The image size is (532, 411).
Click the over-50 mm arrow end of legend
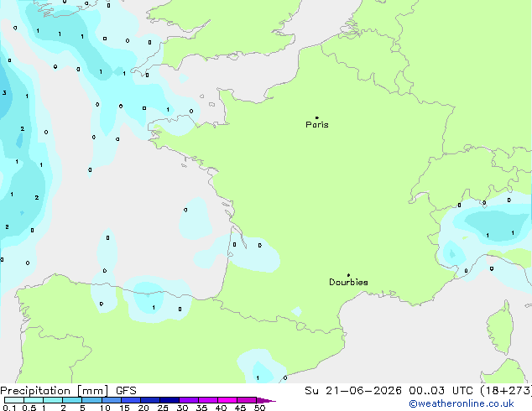click(266, 400)
